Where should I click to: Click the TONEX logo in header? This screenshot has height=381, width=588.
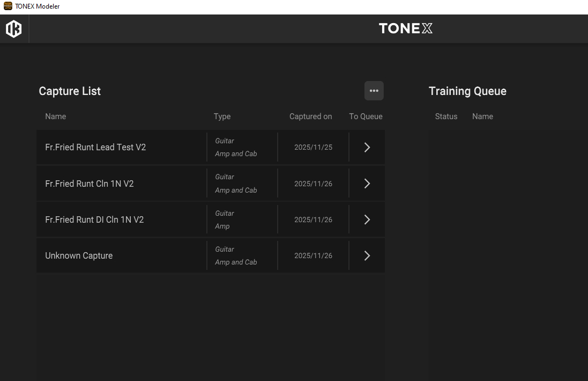[x=405, y=28]
